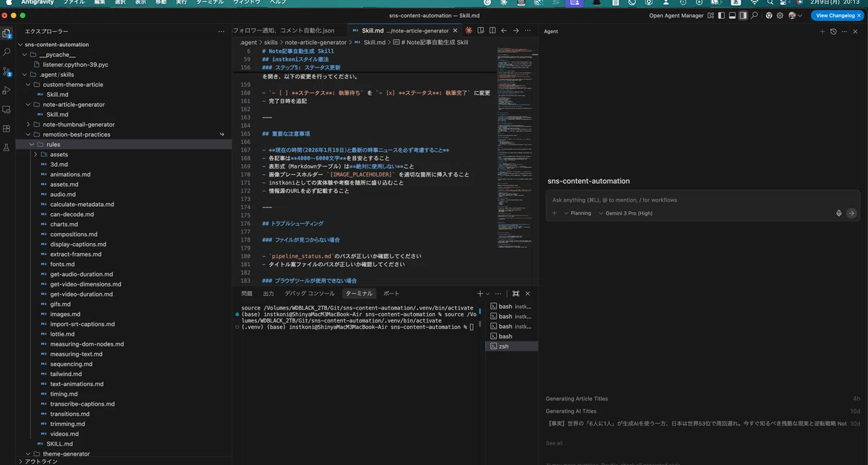
Task: Open Explorer panel more actions menu
Action: pyautogui.click(x=221, y=31)
